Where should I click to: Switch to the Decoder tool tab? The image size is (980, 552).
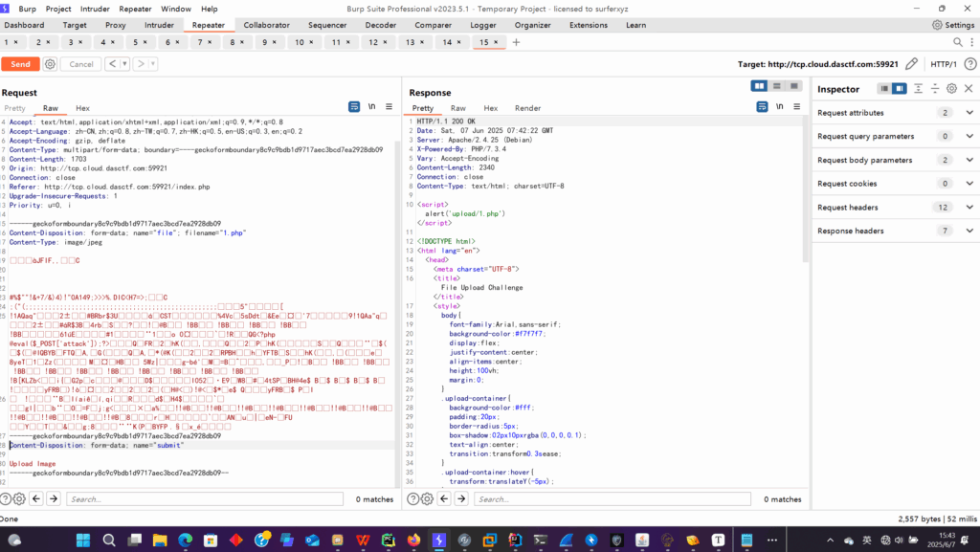click(x=381, y=25)
